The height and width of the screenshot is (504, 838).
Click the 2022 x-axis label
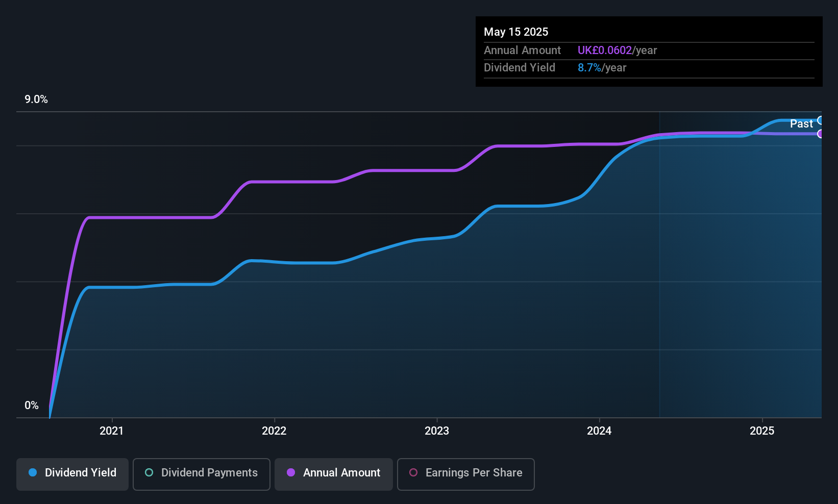(274, 431)
